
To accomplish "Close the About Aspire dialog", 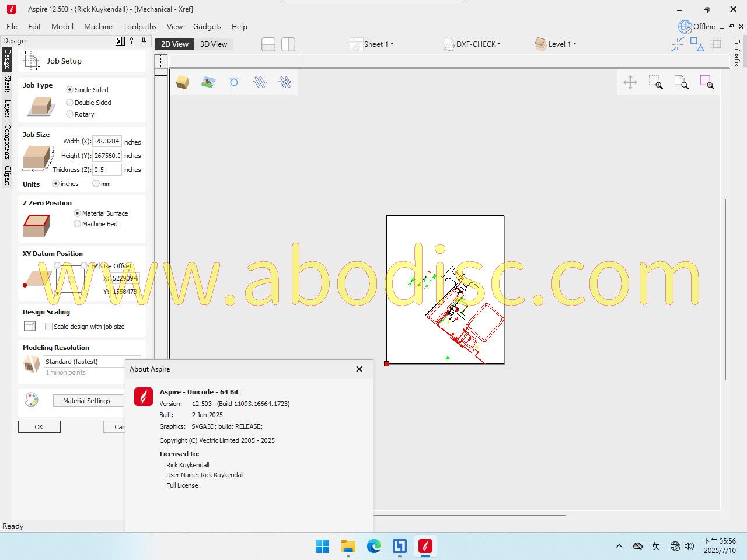I will pyautogui.click(x=359, y=369).
